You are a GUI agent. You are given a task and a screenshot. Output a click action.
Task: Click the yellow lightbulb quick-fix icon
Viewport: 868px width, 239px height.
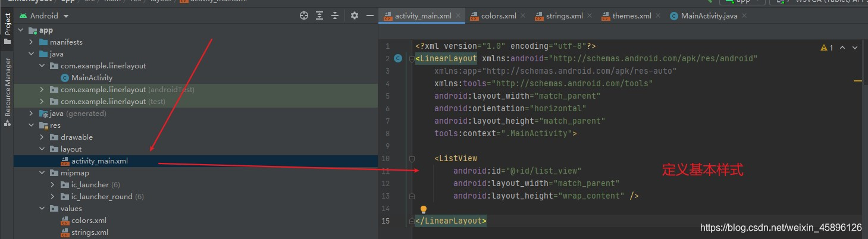tap(424, 209)
